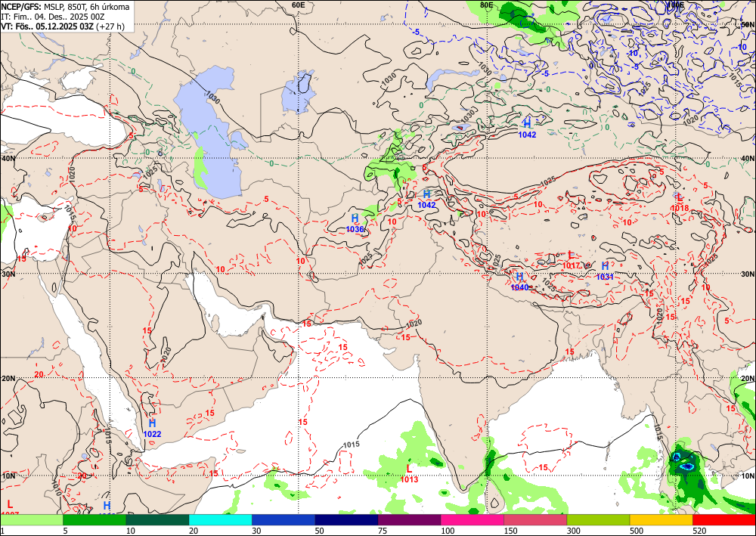756x536 pixels.
Task: Click the "520" legend scale number
Action: [x=699, y=531]
